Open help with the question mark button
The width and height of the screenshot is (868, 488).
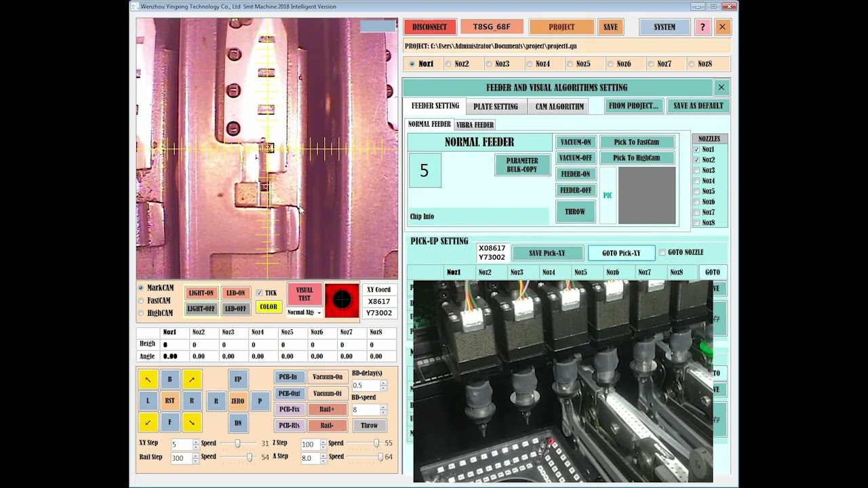[x=703, y=27]
